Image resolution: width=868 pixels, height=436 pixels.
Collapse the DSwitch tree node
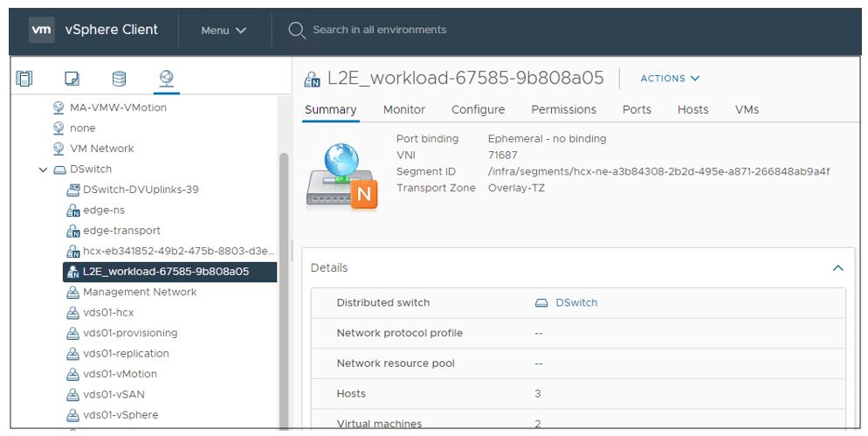click(43, 170)
